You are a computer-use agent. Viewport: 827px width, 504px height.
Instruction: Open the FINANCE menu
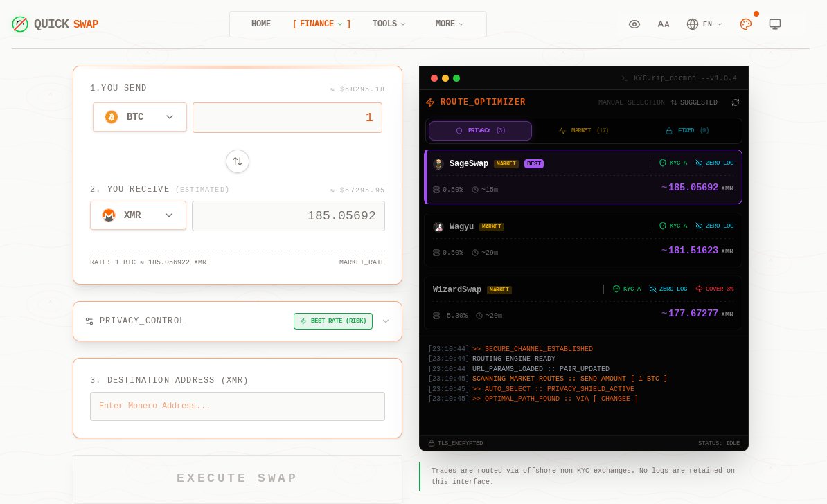coord(322,24)
